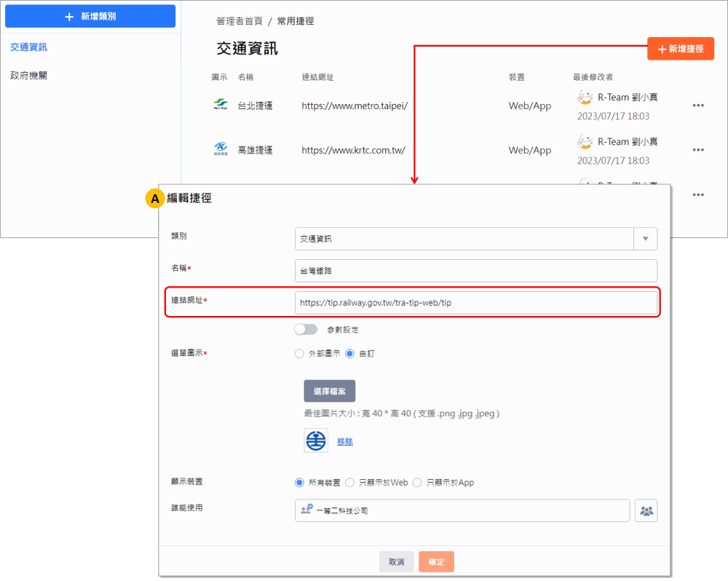Select 政府機關 in the sidebar
This screenshot has width=728, height=581.
click(x=29, y=76)
